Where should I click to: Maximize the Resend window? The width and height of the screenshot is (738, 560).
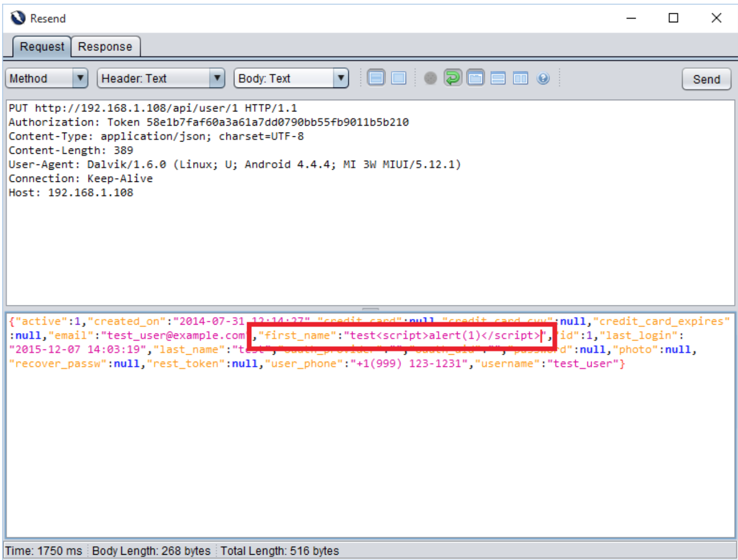pos(673,18)
